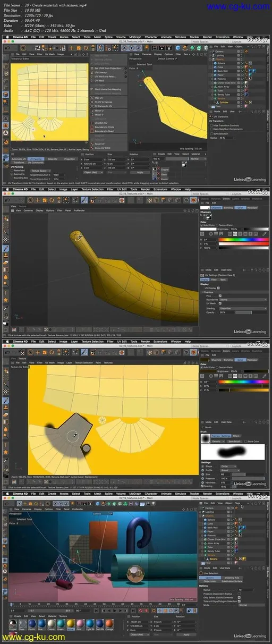Screen dimensions: 272x644
Task: Click Save Brush button
Action: (234, 442)
